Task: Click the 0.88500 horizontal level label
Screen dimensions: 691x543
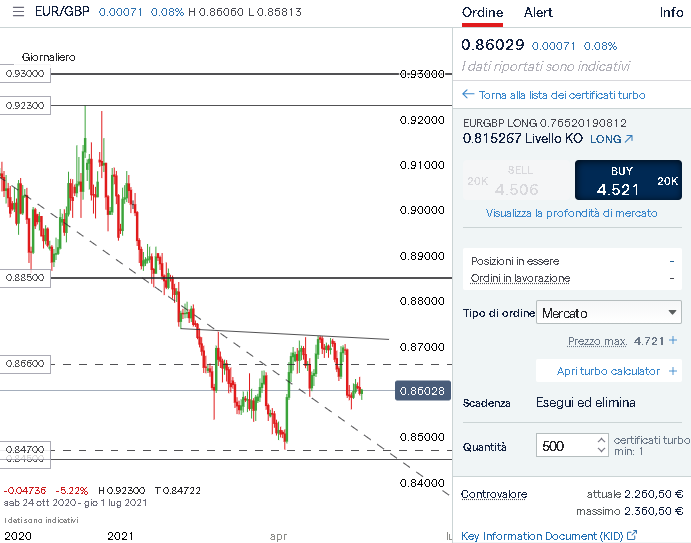Action: 24,278
